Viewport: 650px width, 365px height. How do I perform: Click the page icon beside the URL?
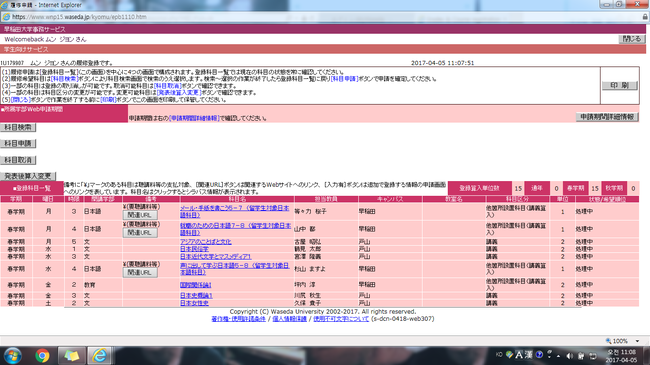point(6,17)
